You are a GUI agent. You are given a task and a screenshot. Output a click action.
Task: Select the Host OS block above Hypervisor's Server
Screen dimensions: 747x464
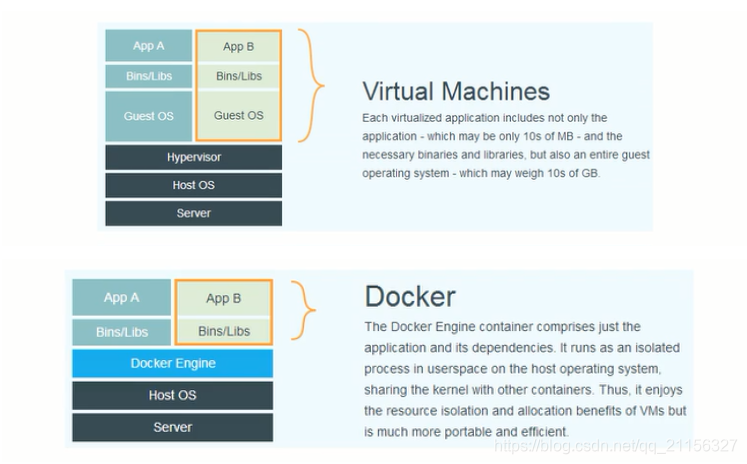[x=193, y=185]
